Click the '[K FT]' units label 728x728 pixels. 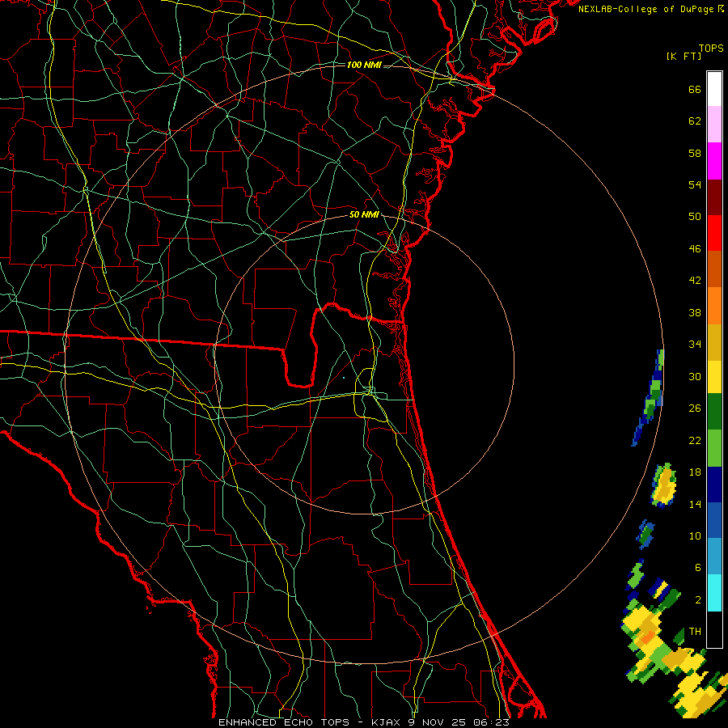[684, 57]
